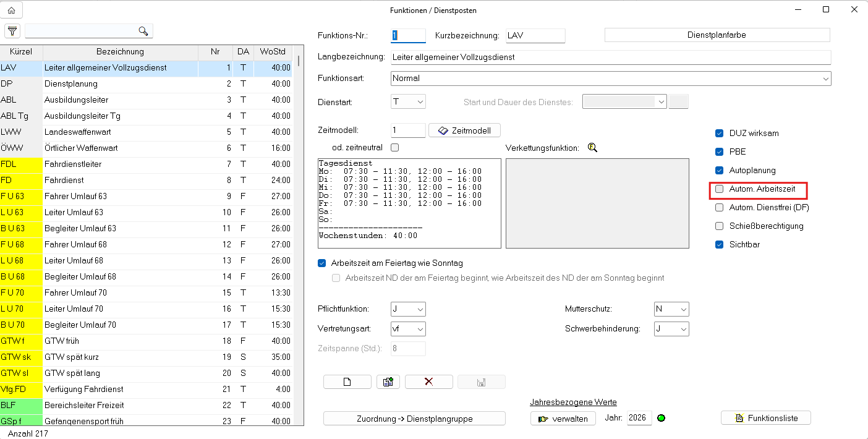The image size is (868, 439).
Task: Enable the Autom. Arbeitszeit checkbox
Action: 719,189
